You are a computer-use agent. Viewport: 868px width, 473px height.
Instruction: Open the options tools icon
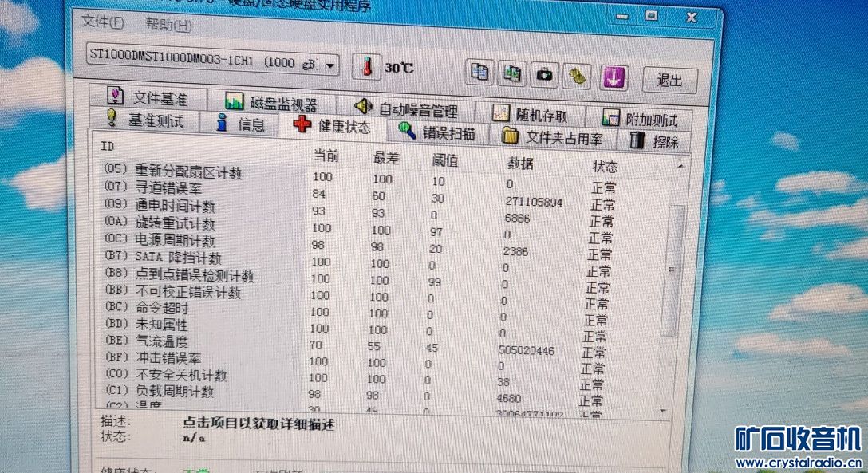pos(578,76)
